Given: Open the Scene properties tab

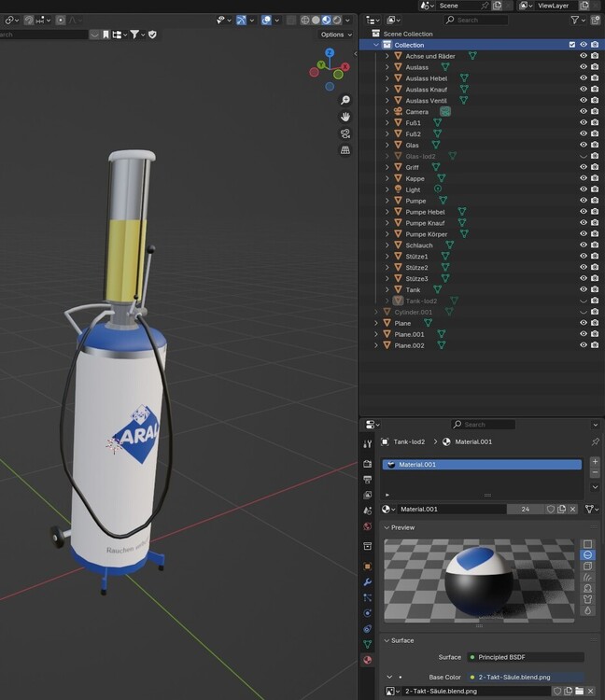Looking at the screenshot, I should click(368, 511).
